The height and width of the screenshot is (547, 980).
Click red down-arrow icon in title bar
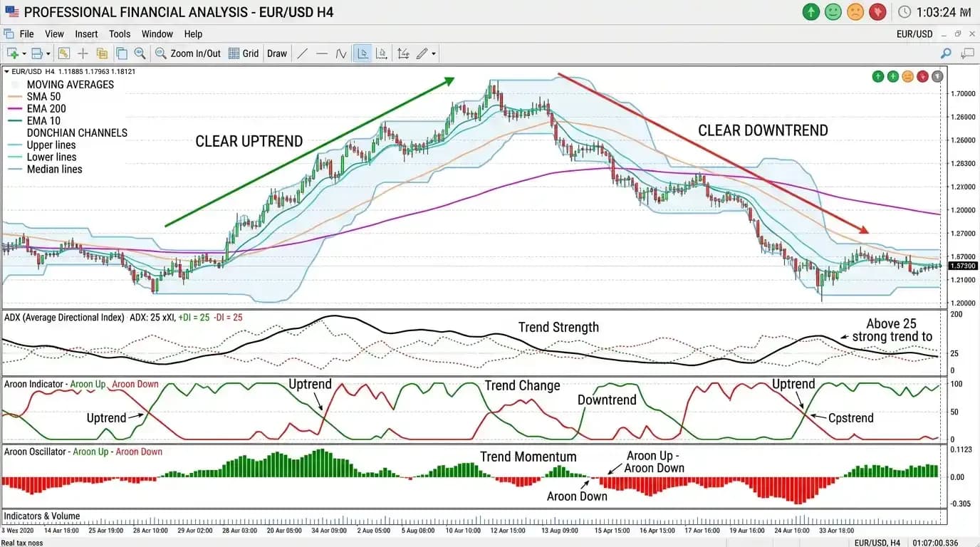877,11
